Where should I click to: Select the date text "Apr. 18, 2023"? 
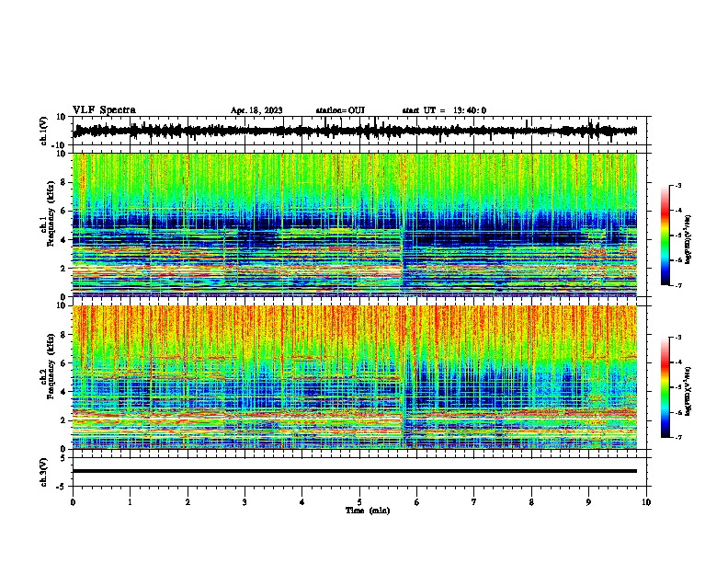256,110
